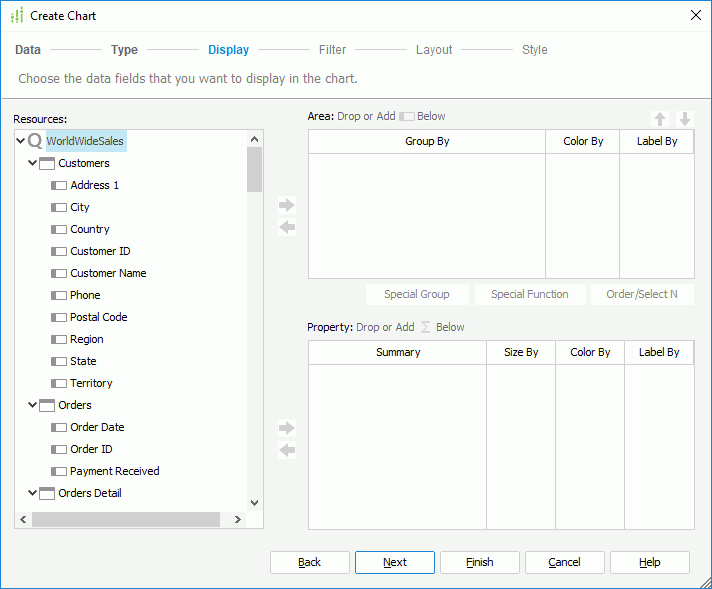Click the Order Date field icon
Viewport: 712px width, 589px height.
(59, 427)
